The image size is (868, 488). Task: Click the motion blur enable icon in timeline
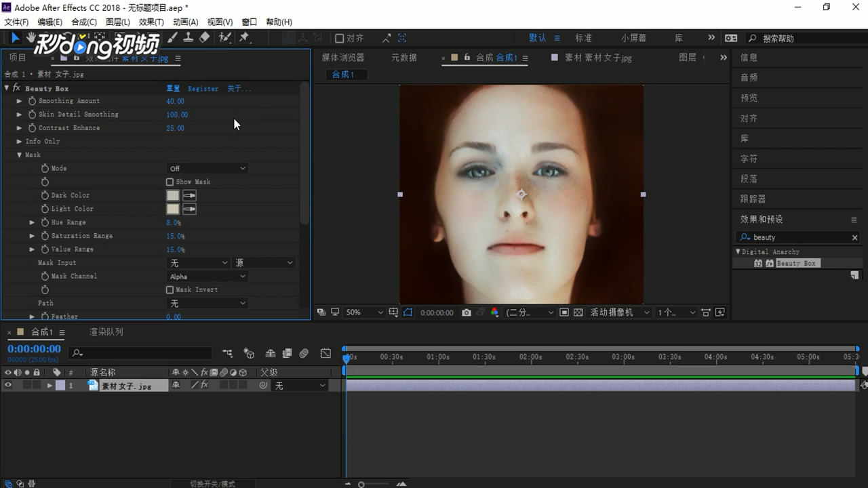coord(304,353)
